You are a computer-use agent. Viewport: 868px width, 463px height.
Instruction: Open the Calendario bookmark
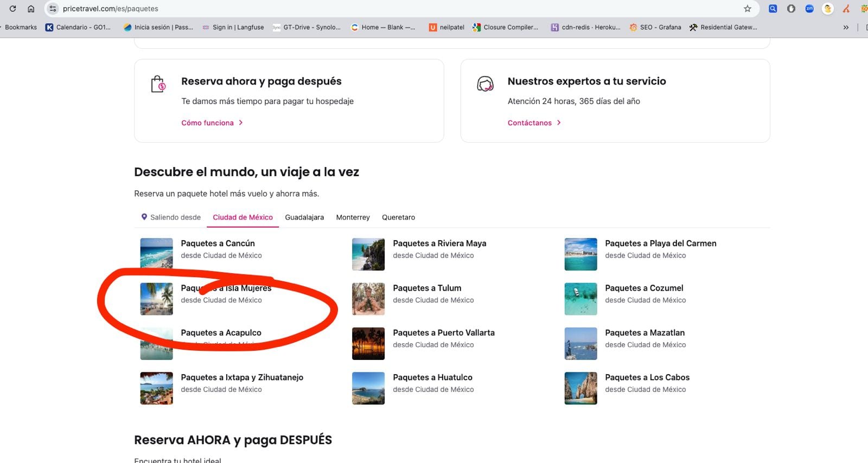(78, 27)
